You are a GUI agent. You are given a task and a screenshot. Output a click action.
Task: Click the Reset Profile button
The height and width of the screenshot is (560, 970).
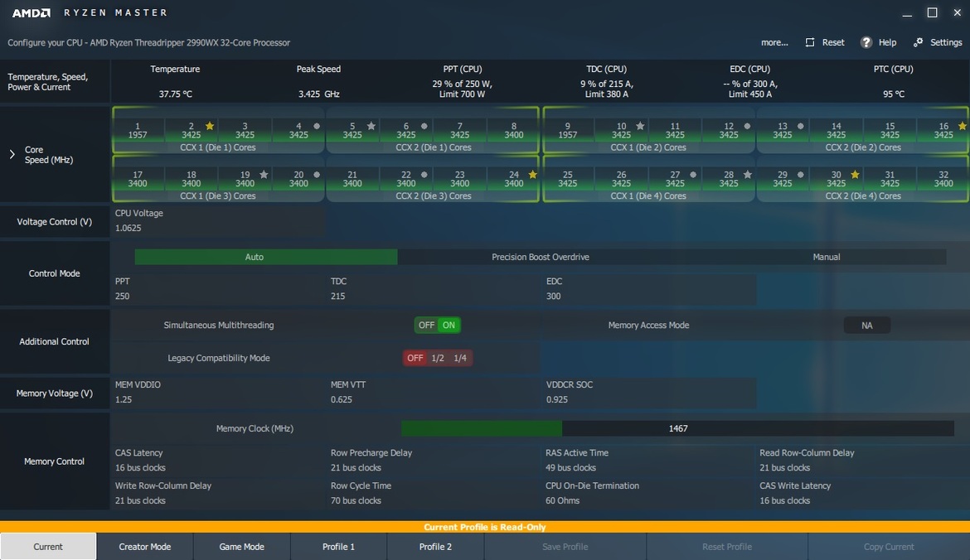click(x=727, y=547)
